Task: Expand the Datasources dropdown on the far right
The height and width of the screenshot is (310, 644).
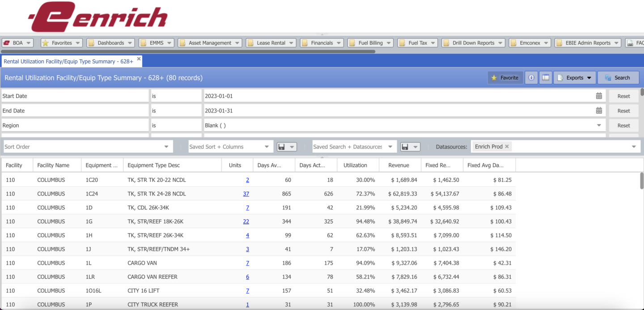Action: tap(634, 146)
